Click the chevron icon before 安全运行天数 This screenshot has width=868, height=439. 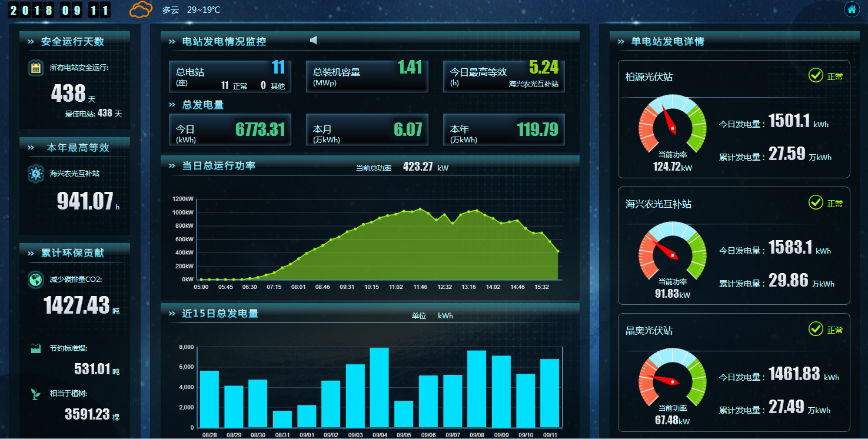click(x=31, y=42)
